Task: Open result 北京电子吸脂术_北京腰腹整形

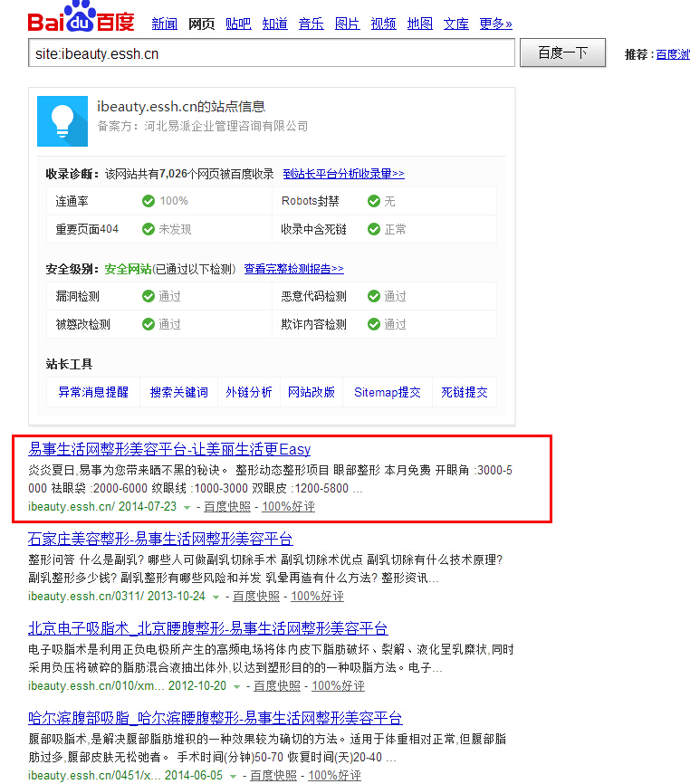Action: (208, 628)
